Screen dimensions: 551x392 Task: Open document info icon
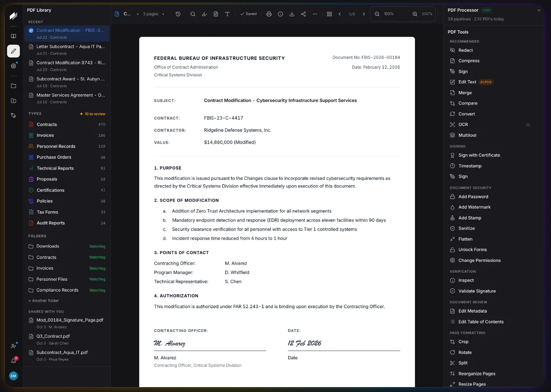click(280, 14)
